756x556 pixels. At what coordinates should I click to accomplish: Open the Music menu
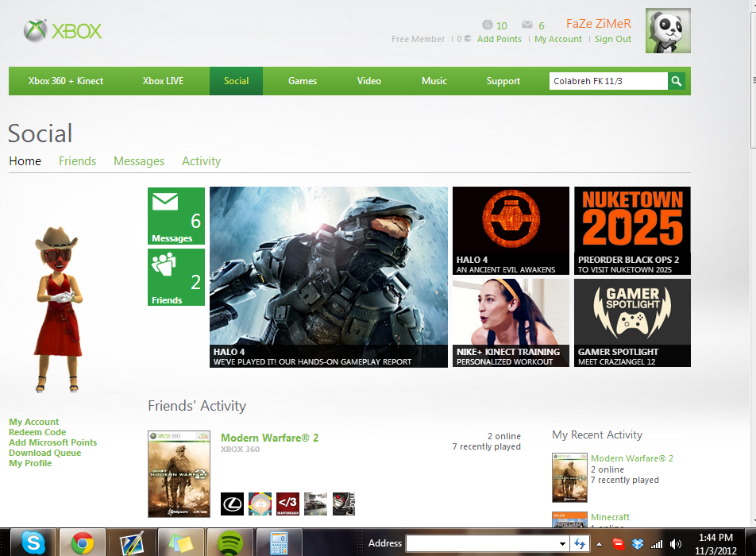434,81
